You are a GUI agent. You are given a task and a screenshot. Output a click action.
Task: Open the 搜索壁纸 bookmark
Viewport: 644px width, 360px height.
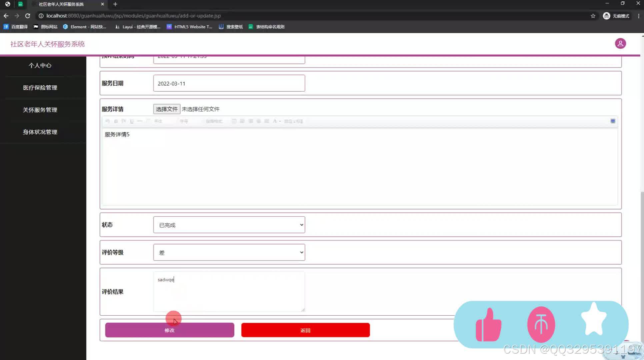click(231, 27)
